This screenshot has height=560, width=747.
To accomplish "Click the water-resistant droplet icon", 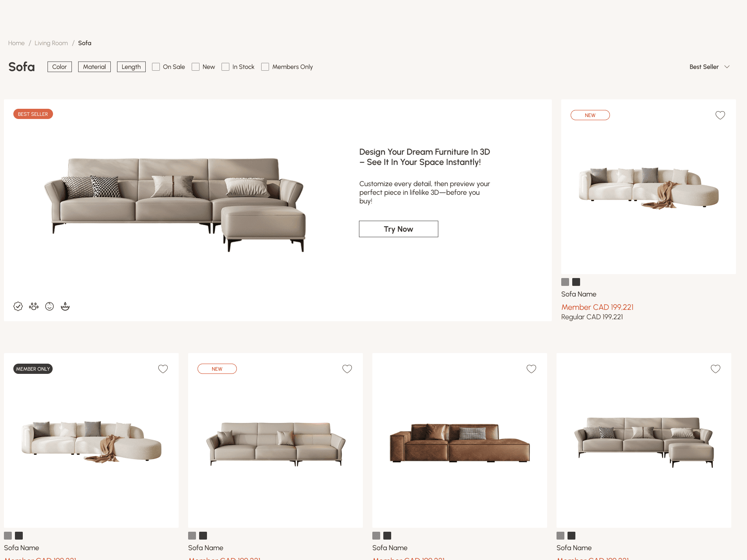I will click(65, 306).
